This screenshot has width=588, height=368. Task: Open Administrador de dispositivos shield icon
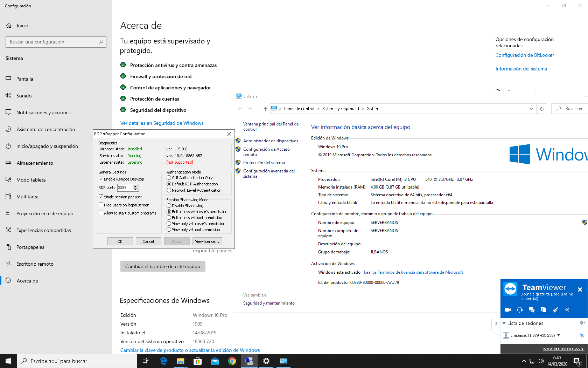click(x=238, y=141)
